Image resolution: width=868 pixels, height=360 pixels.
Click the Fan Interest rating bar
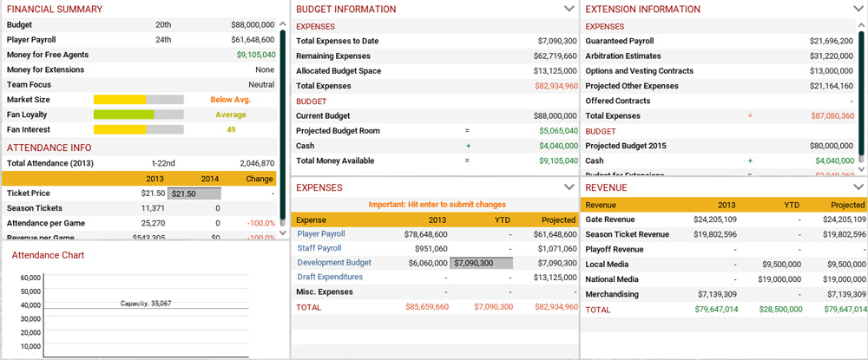[138, 129]
